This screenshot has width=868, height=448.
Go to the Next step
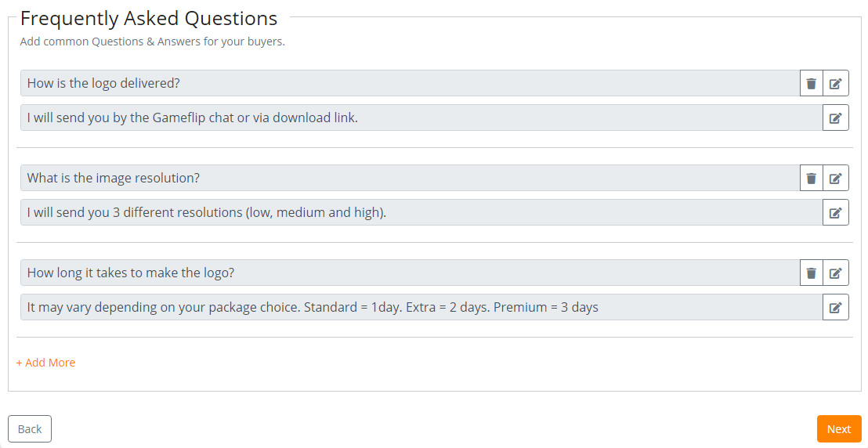point(838,428)
